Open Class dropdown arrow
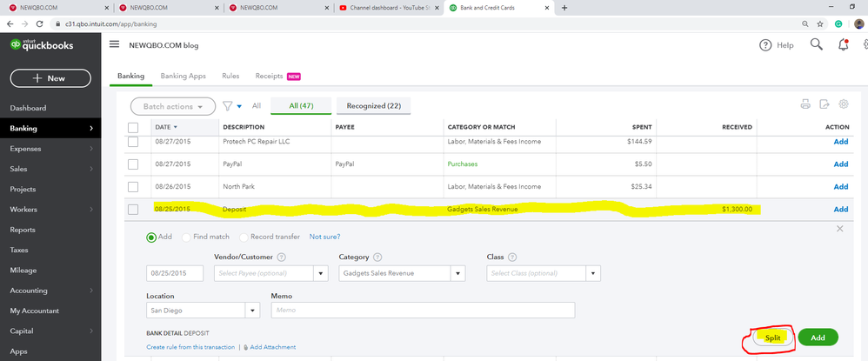Viewport: 868px width, 361px height. [593, 273]
